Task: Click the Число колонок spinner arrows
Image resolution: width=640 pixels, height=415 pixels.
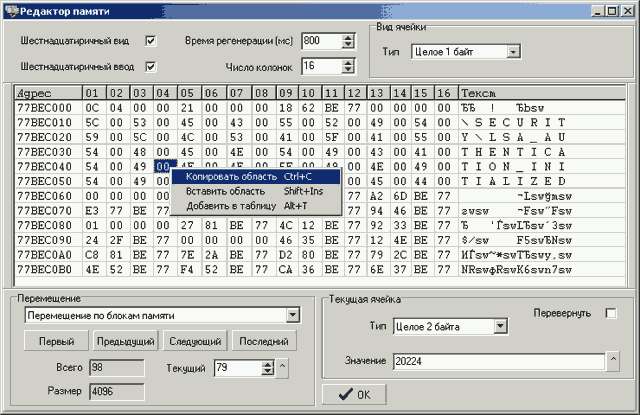Action: [348, 66]
